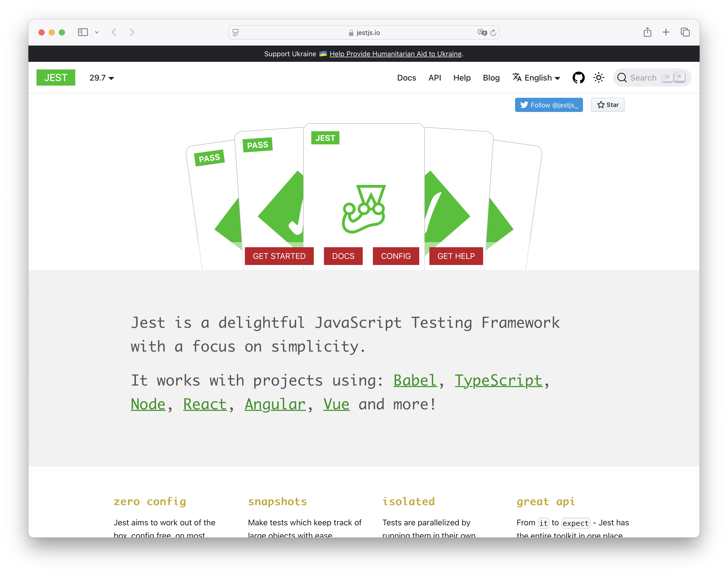Click the jestjs.io address bar
Screen dimensions: 728x575
coord(363,33)
